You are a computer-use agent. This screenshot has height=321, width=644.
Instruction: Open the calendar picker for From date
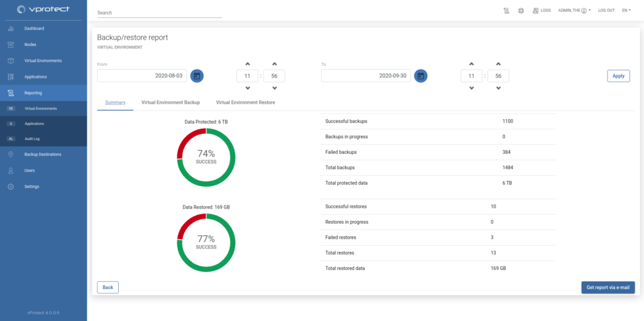coord(197,76)
